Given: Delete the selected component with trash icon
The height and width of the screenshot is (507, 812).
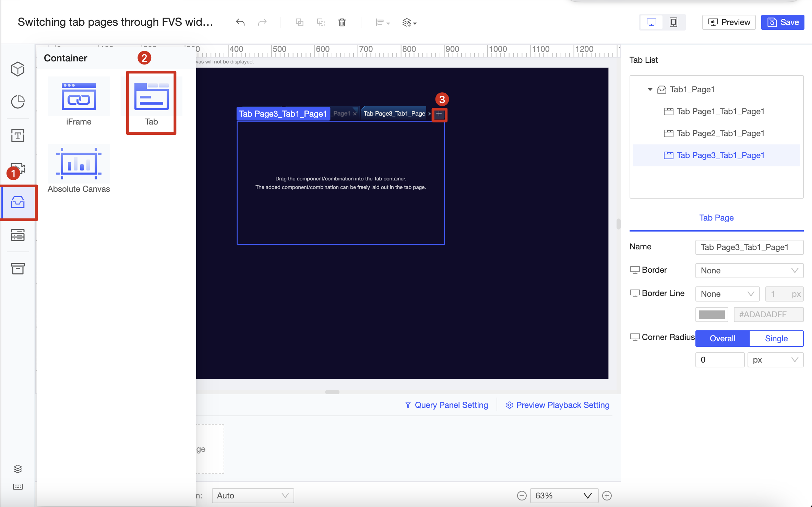Looking at the screenshot, I should [x=342, y=22].
